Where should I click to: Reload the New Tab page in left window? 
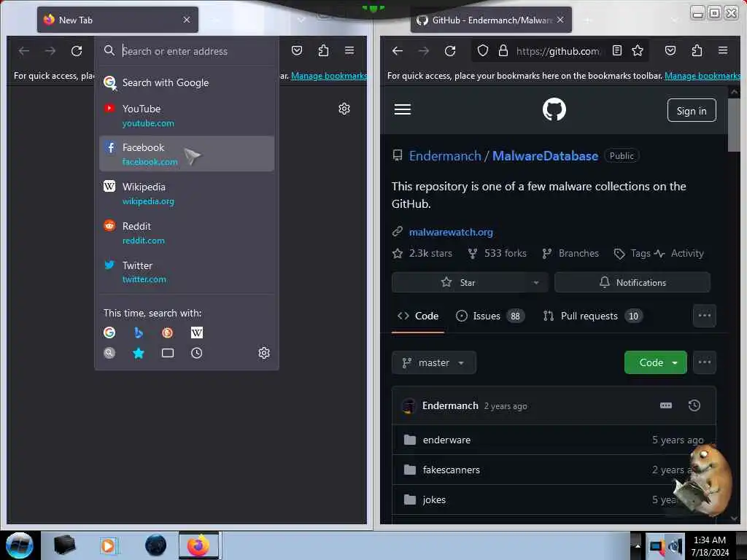pyautogui.click(x=76, y=50)
